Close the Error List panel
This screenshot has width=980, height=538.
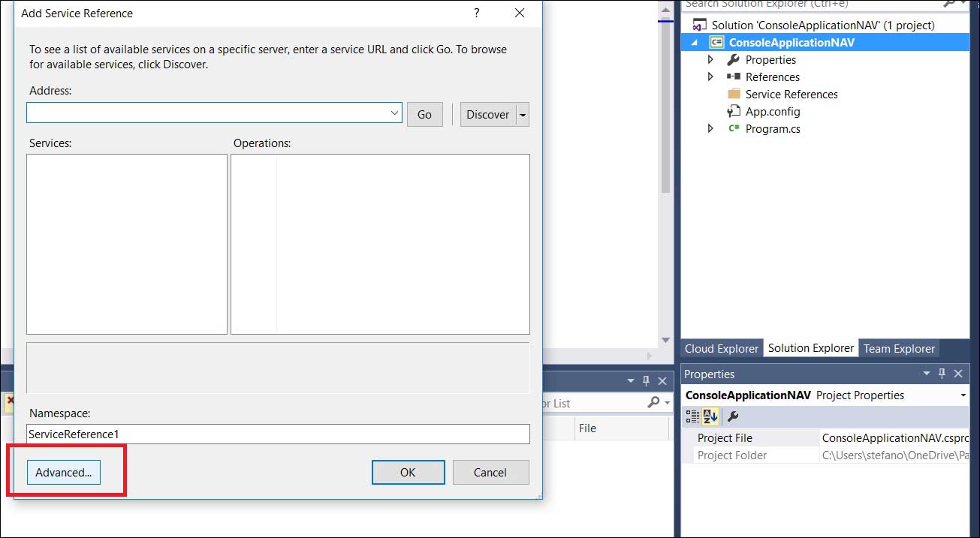[x=662, y=381]
